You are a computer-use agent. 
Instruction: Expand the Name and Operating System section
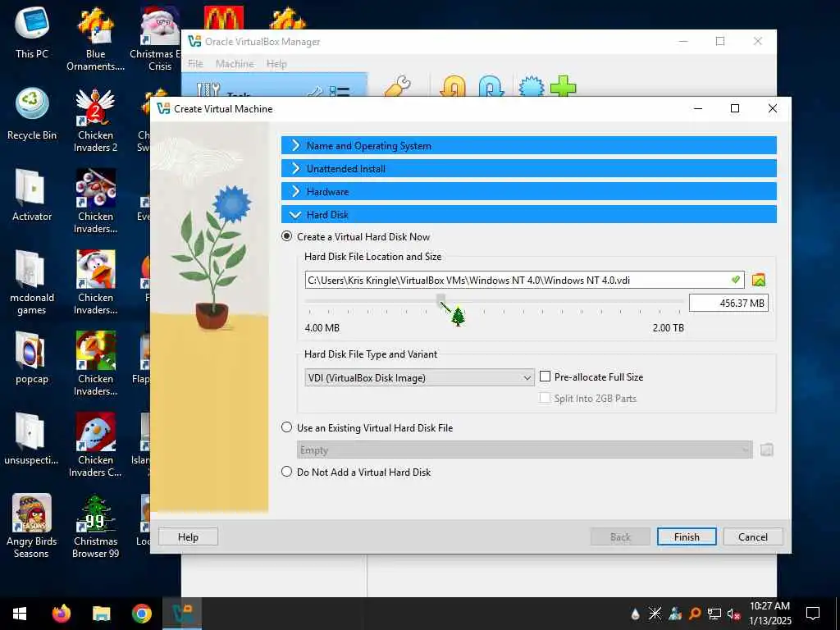click(x=529, y=145)
